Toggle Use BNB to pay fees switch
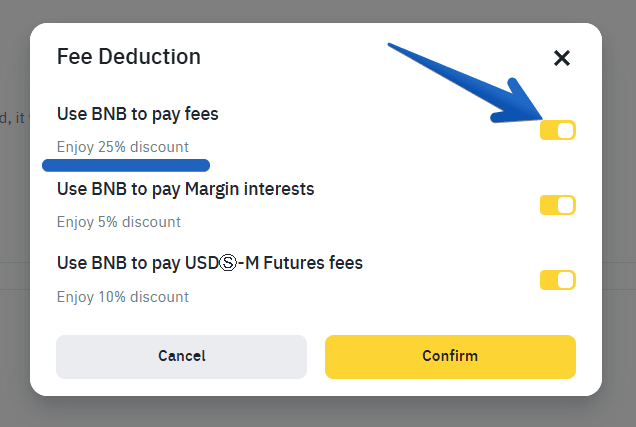636x427 pixels. click(x=557, y=130)
